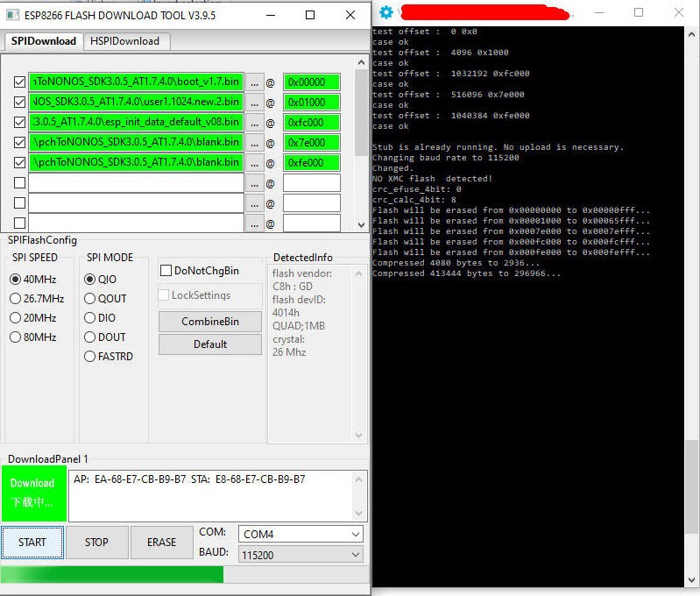This screenshot has height=596, width=700.
Task: Click the ESP8266 app icon in title bar
Action: [13, 15]
